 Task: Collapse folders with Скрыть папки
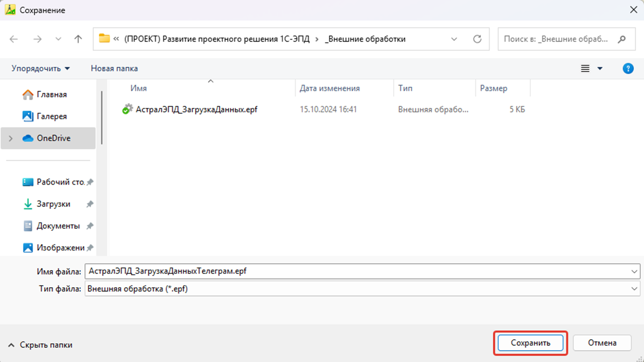[40, 345]
